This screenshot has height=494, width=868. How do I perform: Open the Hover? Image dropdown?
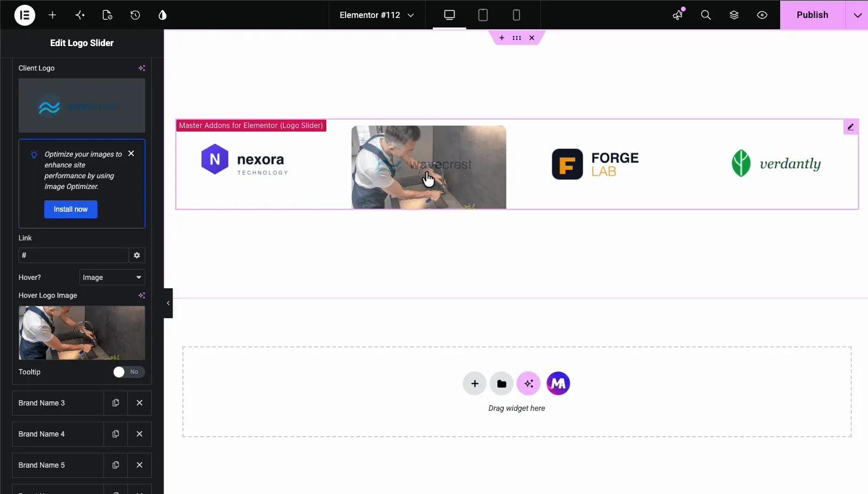pos(112,278)
